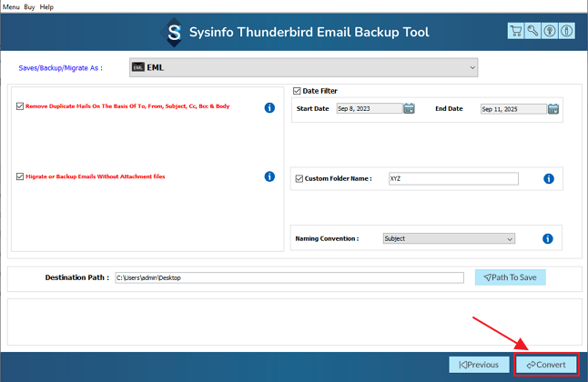Image resolution: width=588 pixels, height=382 pixels.
Task: Click the Start Date field Sep 8, 2023
Action: click(x=370, y=108)
